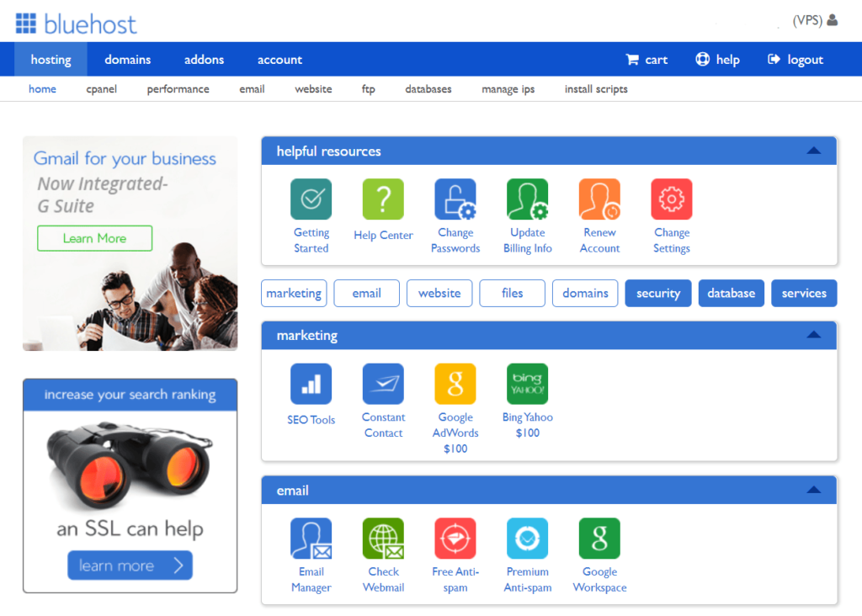
Task: Toggle the services filter button
Action: 804,293
